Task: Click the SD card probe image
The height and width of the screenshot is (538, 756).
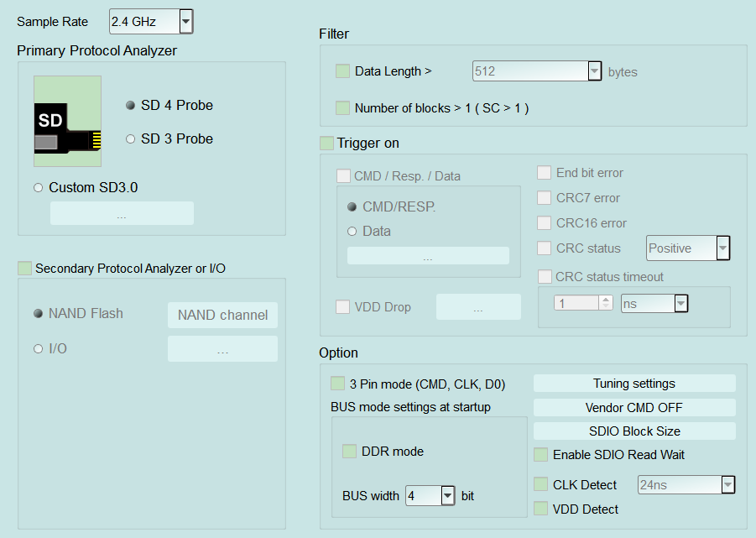Action: point(67,121)
